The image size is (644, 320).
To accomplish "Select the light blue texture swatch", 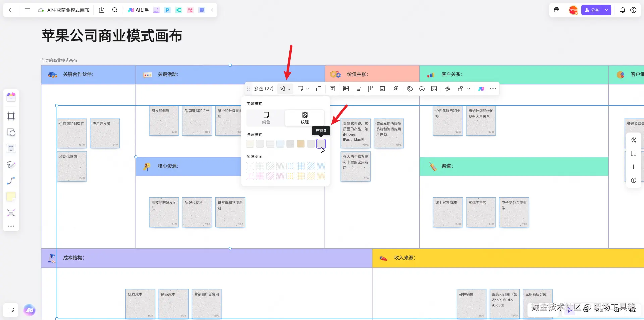I will coord(280,144).
